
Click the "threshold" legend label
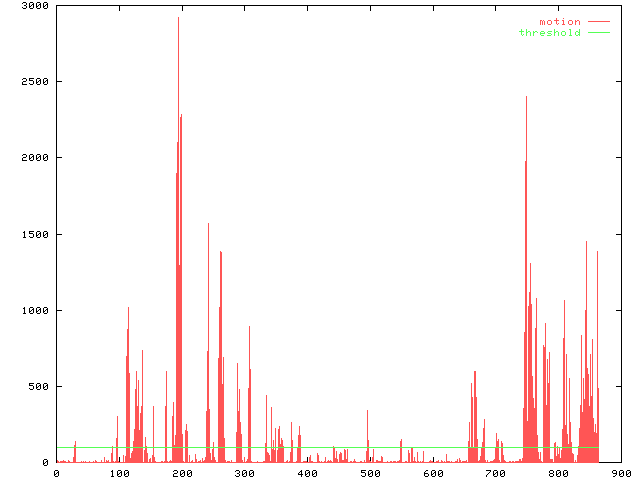[549, 33]
